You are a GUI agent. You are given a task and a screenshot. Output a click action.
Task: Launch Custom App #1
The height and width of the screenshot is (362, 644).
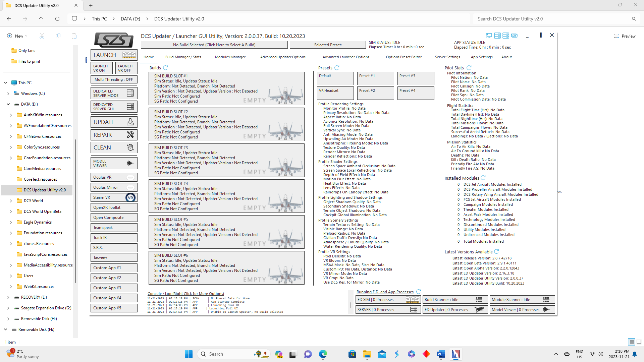click(x=114, y=268)
